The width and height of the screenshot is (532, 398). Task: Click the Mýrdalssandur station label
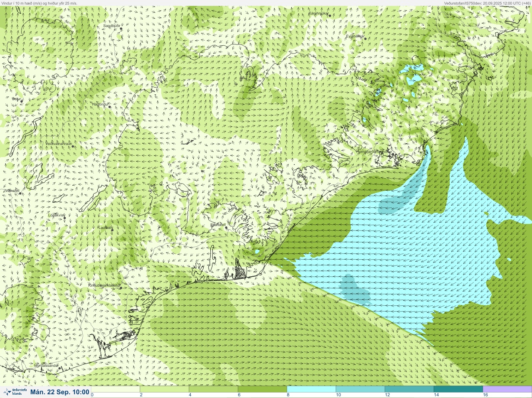coord(46,365)
